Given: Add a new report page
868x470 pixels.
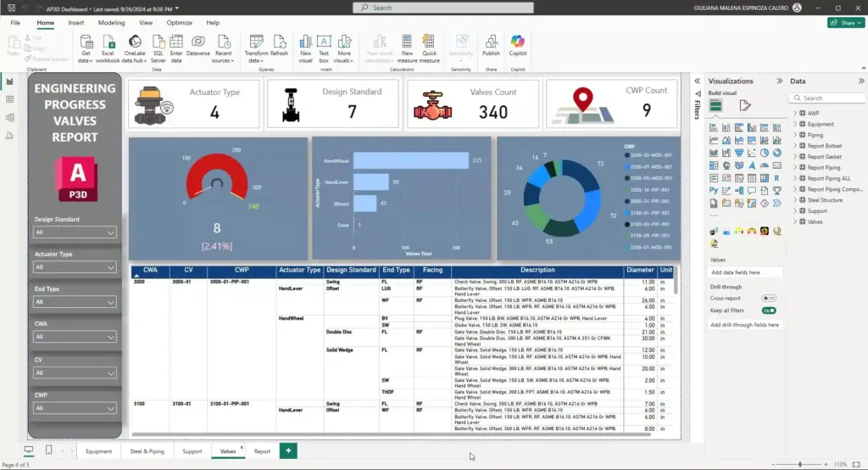Looking at the screenshot, I should coord(288,450).
